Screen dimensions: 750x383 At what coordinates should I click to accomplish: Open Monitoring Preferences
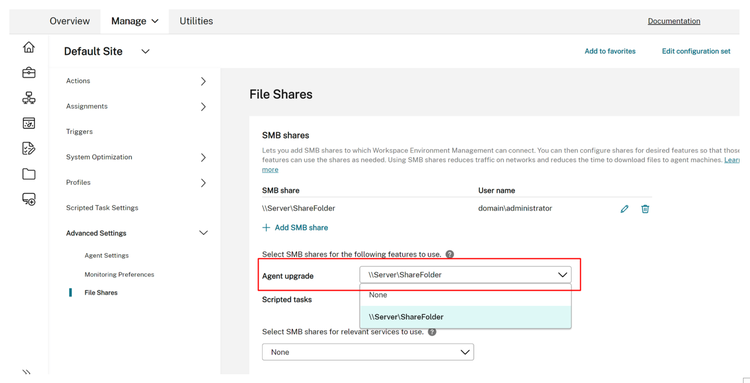[120, 275]
